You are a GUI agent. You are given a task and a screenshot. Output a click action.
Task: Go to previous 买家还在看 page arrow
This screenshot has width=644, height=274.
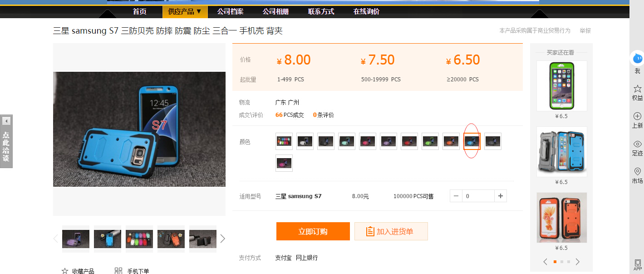coord(546,262)
